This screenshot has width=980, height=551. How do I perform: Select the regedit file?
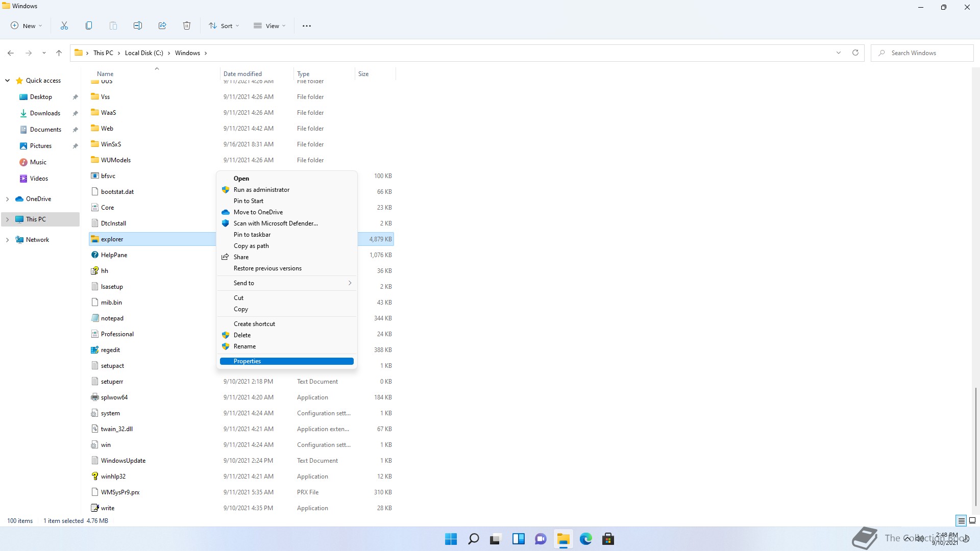click(x=110, y=350)
